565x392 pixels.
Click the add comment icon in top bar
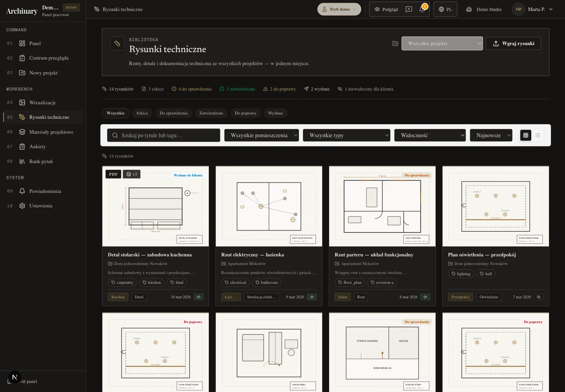[409, 9]
